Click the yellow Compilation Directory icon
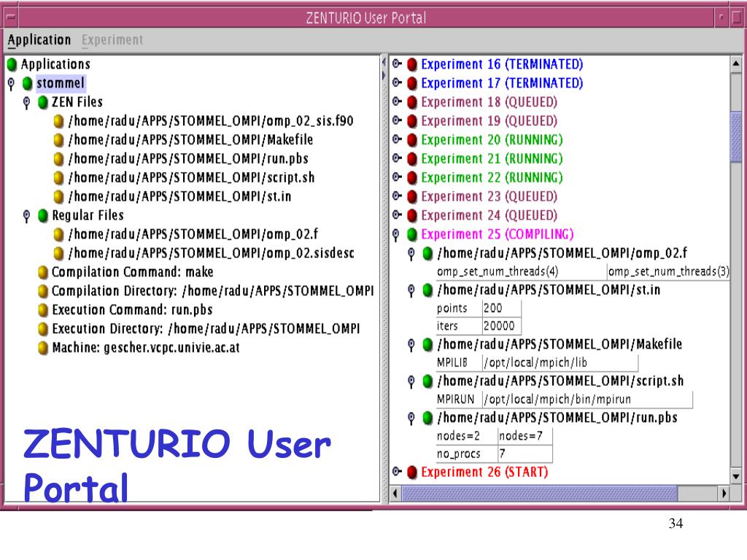The height and width of the screenshot is (560, 747). click(43, 291)
